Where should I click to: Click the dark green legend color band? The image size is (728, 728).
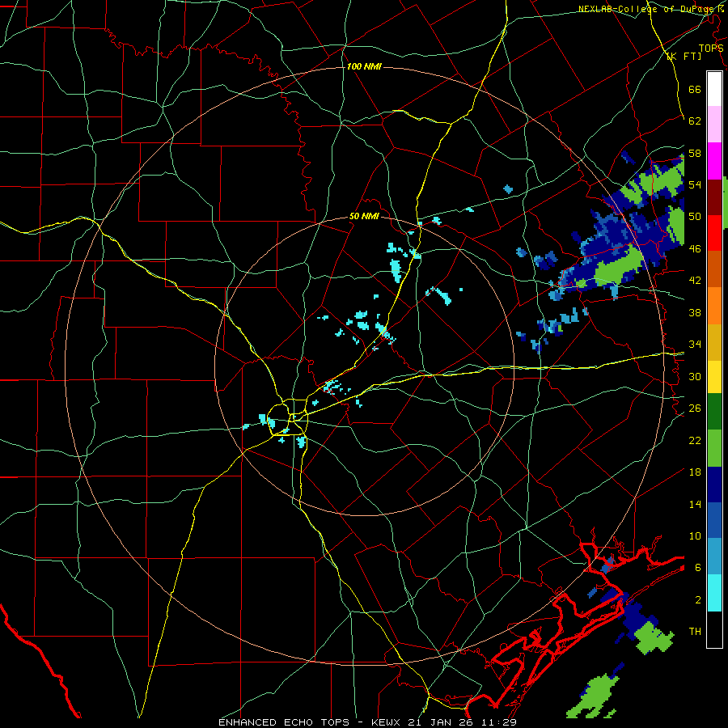coord(714,412)
